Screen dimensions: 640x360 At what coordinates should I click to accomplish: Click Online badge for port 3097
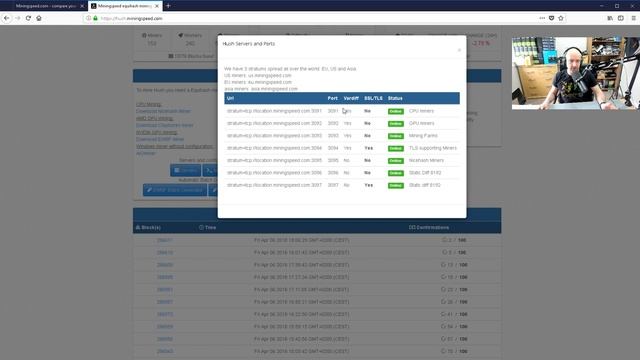click(396, 185)
